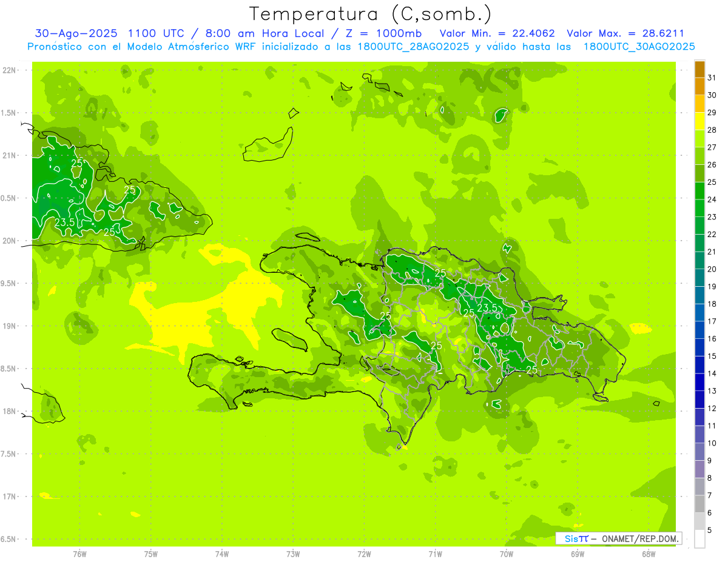This screenshot has height=562, width=728.
Task: Click the '68W' longitude axis label
Action: click(649, 554)
